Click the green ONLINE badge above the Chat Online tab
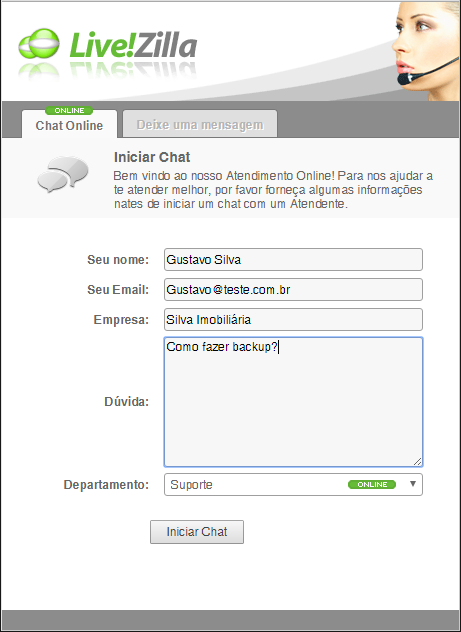Image resolution: width=461 pixels, height=632 pixels. tap(69, 110)
